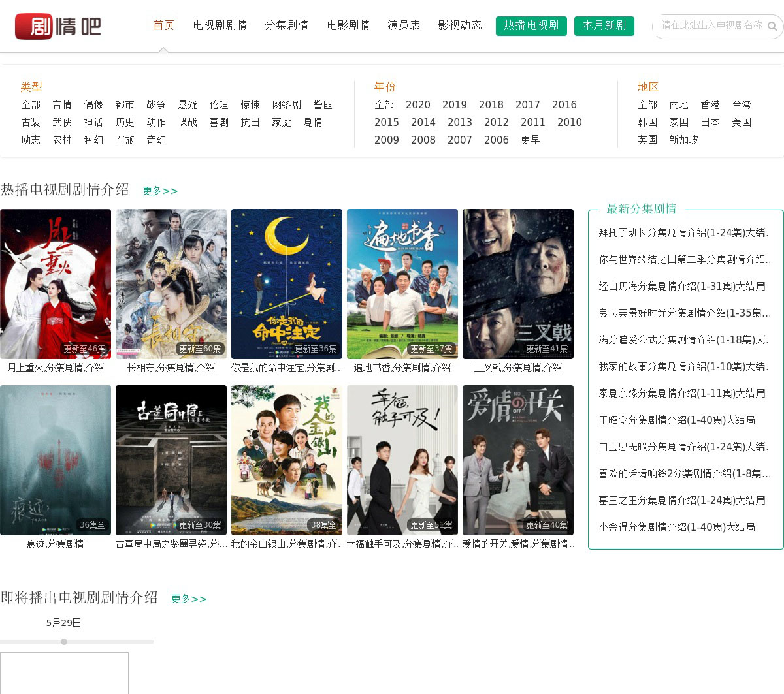This screenshot has width=784, height=694.
Task: Select the 古装 genre filter
Action: [31, 123]
